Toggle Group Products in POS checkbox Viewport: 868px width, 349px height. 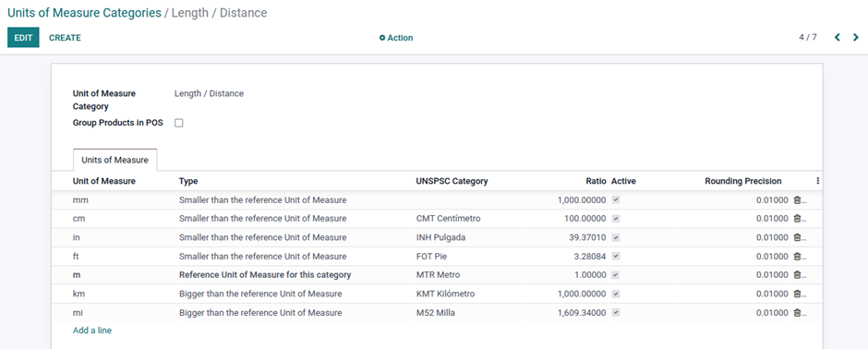coord(179,124)
